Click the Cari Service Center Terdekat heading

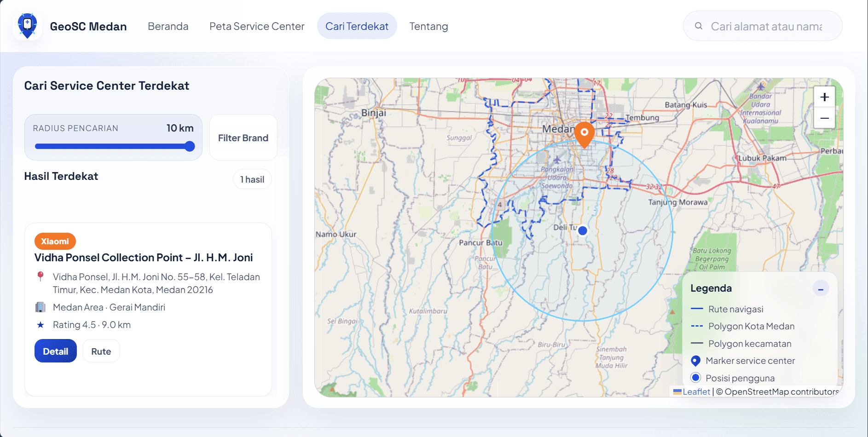107,86
